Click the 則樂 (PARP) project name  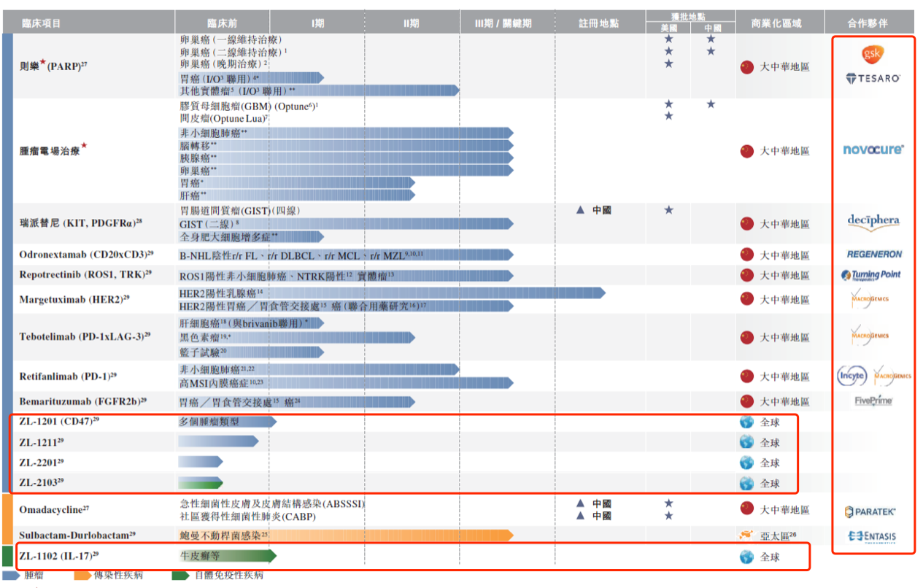(54, 66)
